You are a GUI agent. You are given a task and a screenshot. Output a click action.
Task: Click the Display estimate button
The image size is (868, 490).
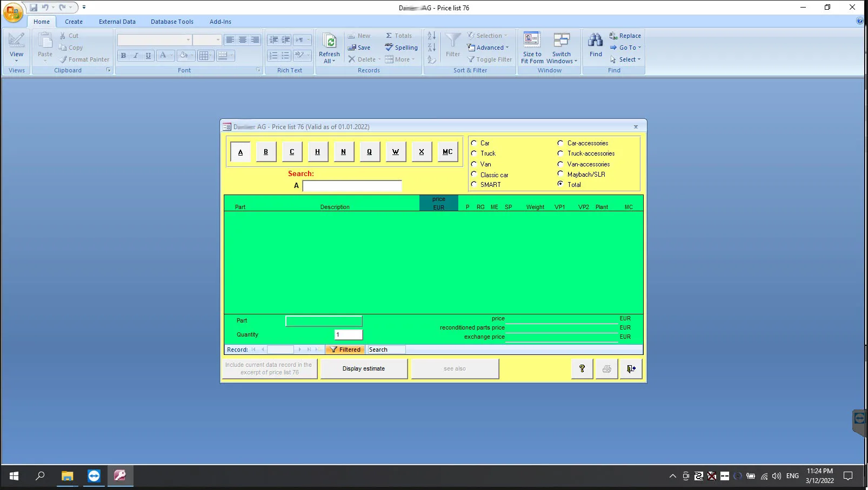point(364,368)
